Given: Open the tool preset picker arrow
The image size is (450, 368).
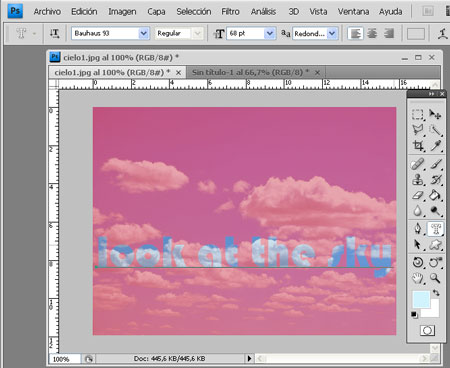Looking at the screenshot, I should (x=34, y=34).
